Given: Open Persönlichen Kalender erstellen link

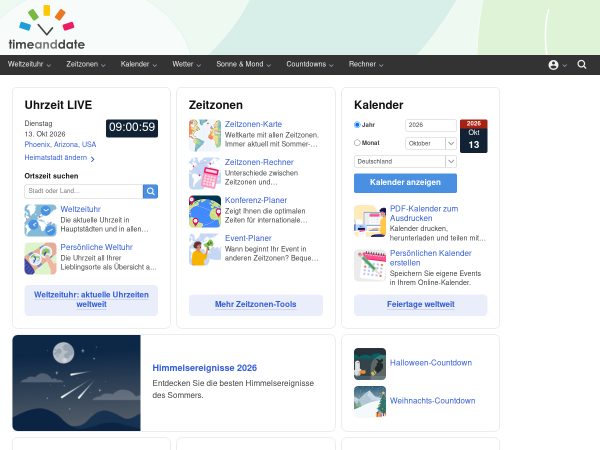Looking at the screenshot, I should click(430, 258).
